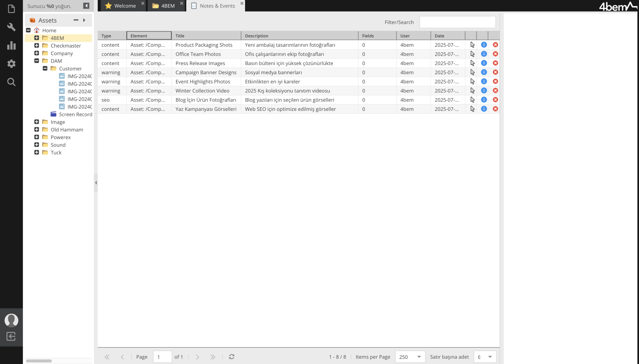Click the horizontal scrollbar under asset tree

tap(39, 361)
